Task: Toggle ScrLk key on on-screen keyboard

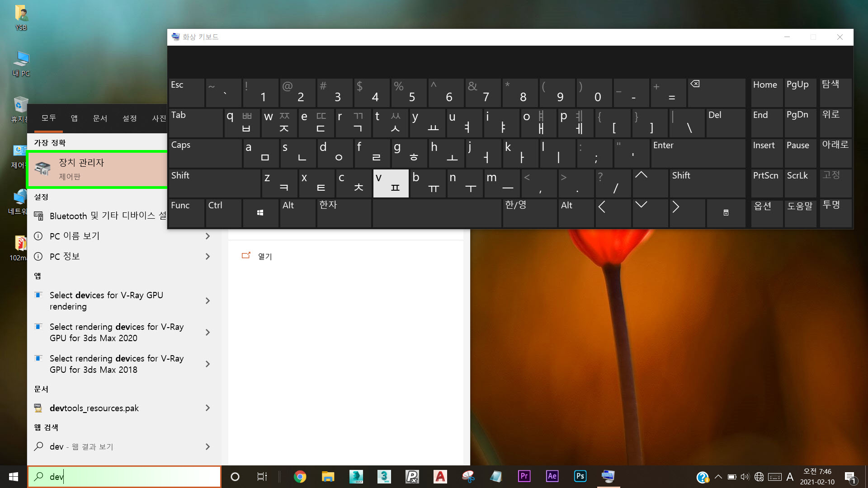Action: coord(800,183)
